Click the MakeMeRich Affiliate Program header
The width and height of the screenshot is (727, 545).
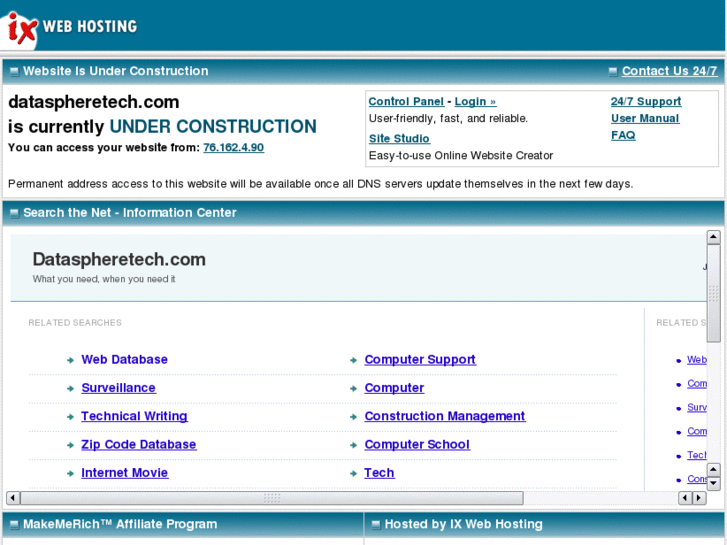tap(120, 524)
